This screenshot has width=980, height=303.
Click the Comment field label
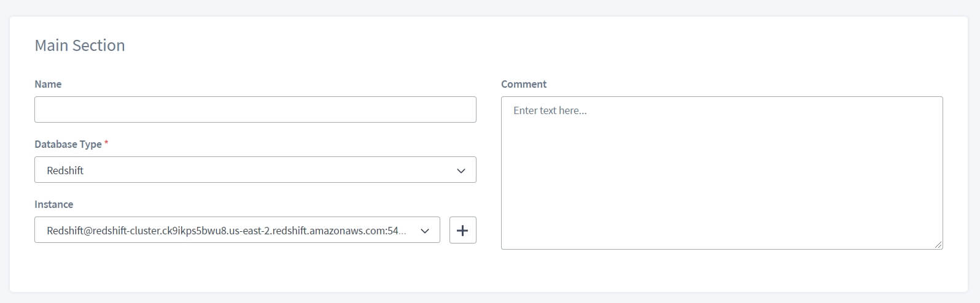(524, 84)
